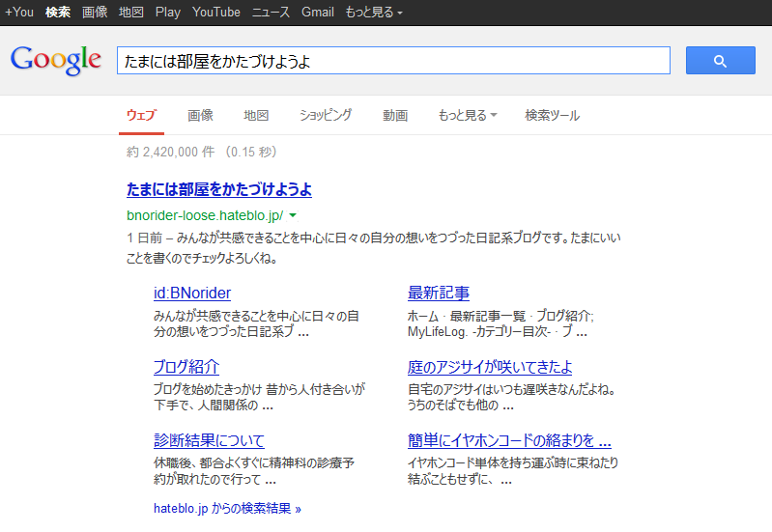Open ニュース in the top bar
Screen dimensions: 772x532
pyautogui.click(x=271, y=12)
